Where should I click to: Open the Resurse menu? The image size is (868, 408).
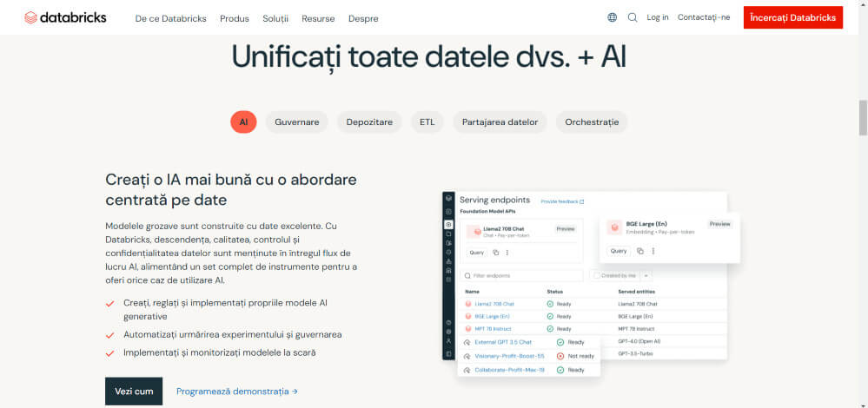(x=318, y=18)
